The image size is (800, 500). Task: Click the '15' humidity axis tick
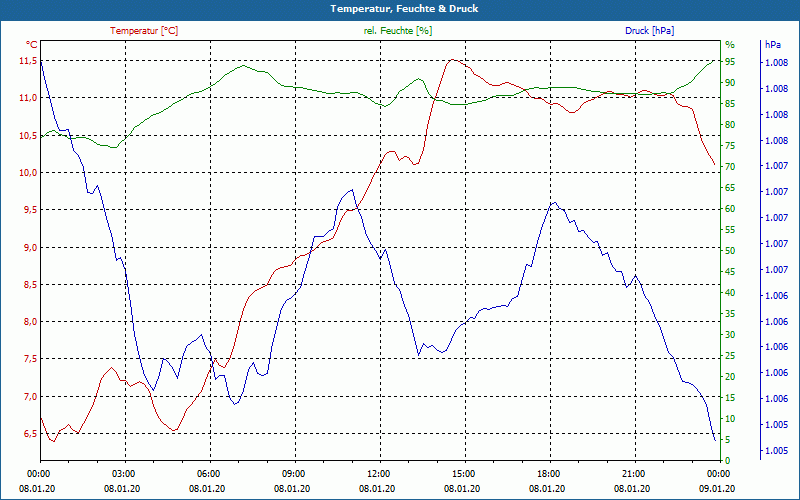tap(730, 398)
